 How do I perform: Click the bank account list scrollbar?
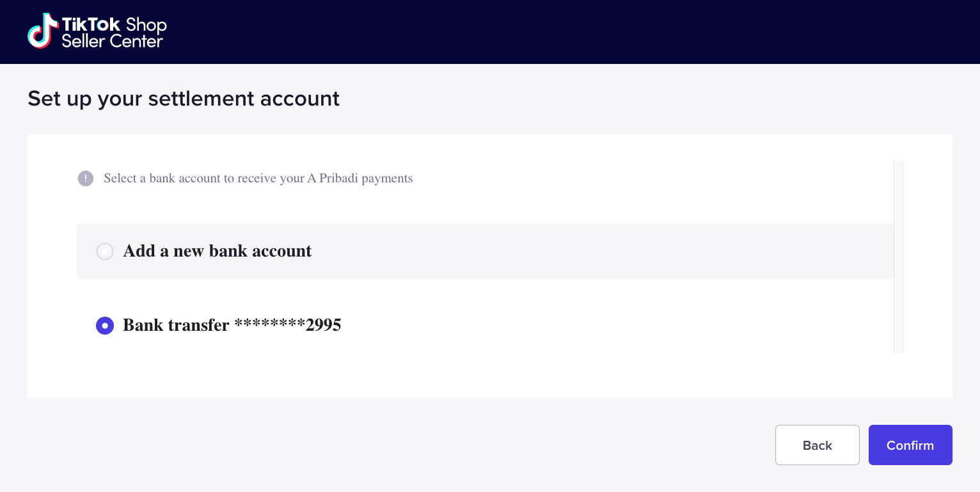(898, 256)
